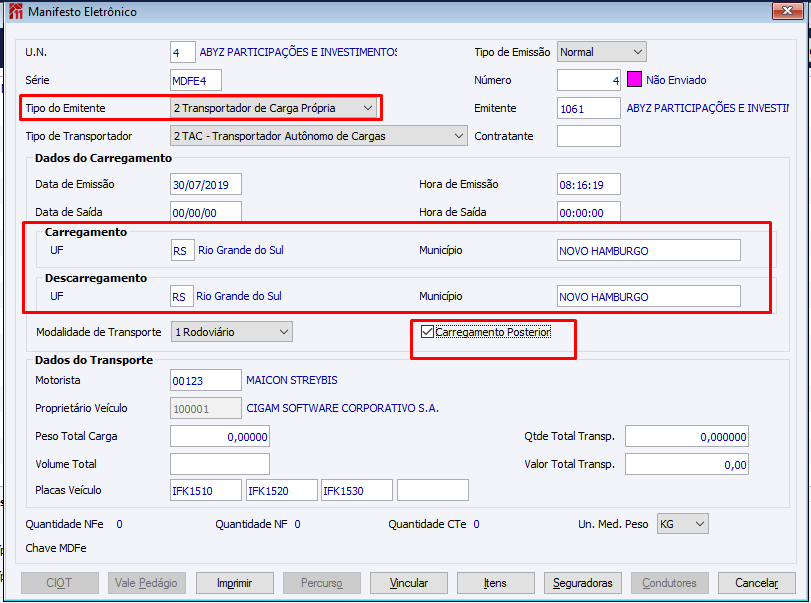
Task: Click the empty fourth Placas Veículo field
Action: 433,490
